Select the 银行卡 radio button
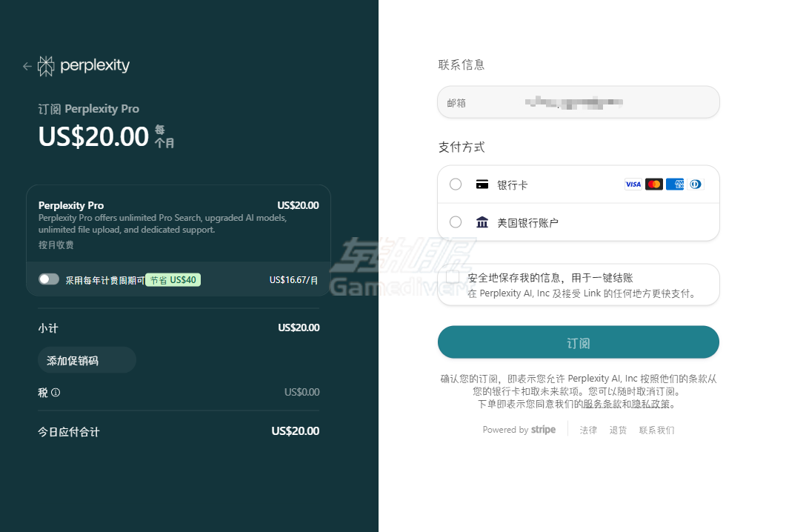The width and height of the screenshot is (806, 532). pos(456,184)
